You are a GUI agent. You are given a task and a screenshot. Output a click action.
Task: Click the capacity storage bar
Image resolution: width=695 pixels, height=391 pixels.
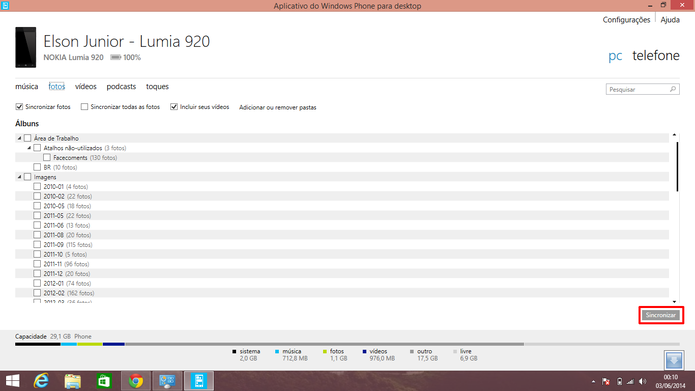347,344
